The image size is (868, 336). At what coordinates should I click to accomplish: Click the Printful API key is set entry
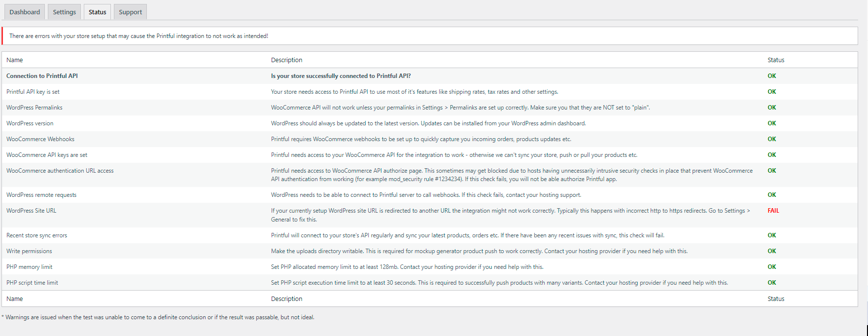pyautogui.click(x=33, y=92)
